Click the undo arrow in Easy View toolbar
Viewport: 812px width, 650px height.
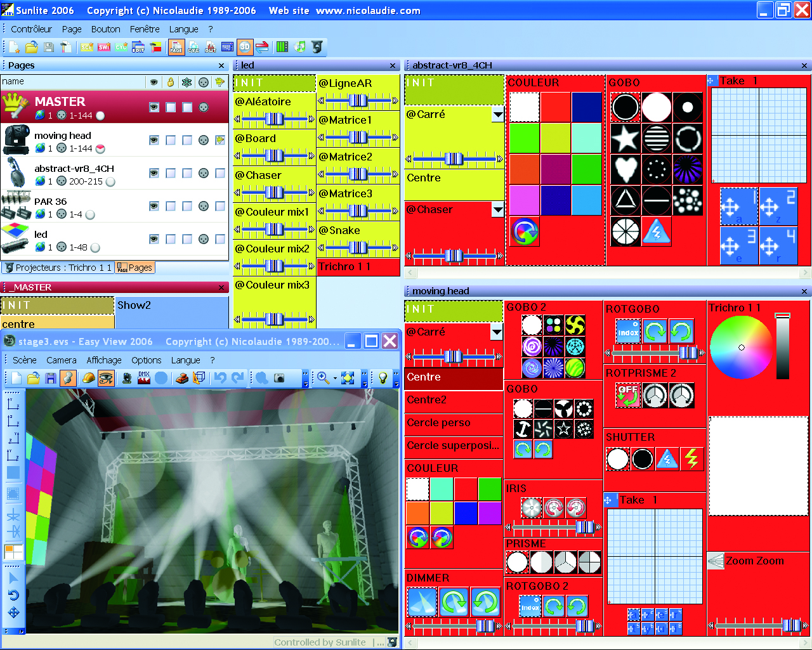[220, 379]
